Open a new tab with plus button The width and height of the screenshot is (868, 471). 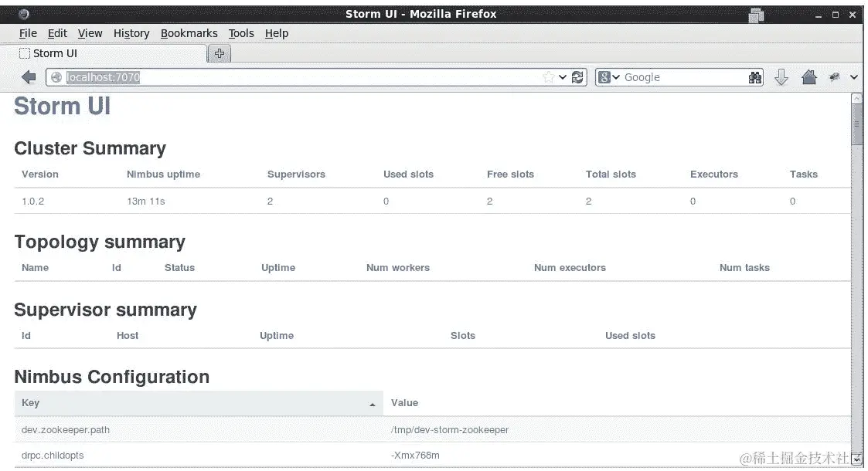click(220, 53)
